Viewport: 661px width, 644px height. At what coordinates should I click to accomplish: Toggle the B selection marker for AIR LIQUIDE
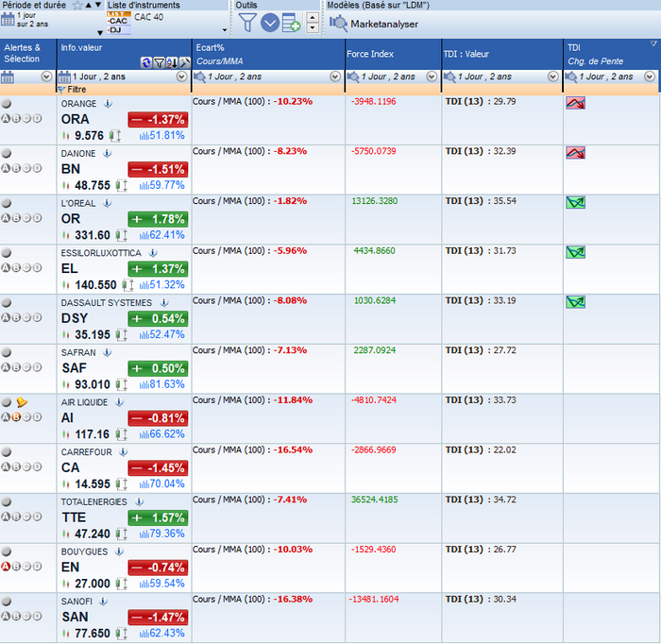pyautogui.click(x=16, y=417)
